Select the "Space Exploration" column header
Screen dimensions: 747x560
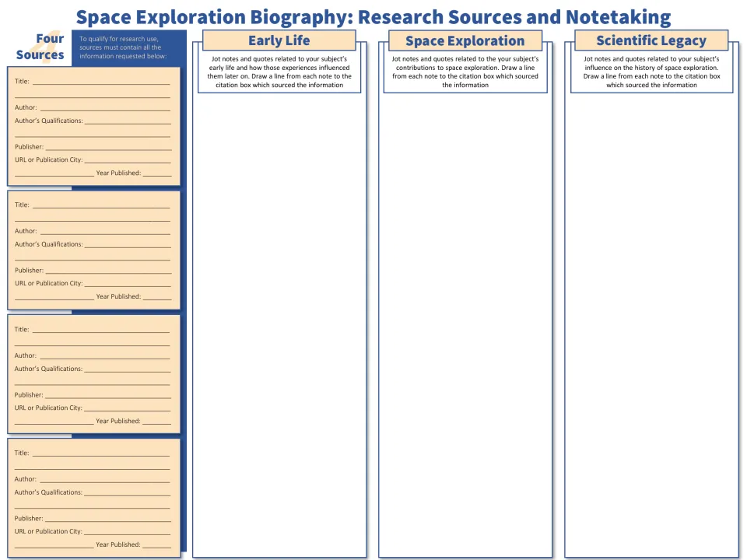click(465, 41)
